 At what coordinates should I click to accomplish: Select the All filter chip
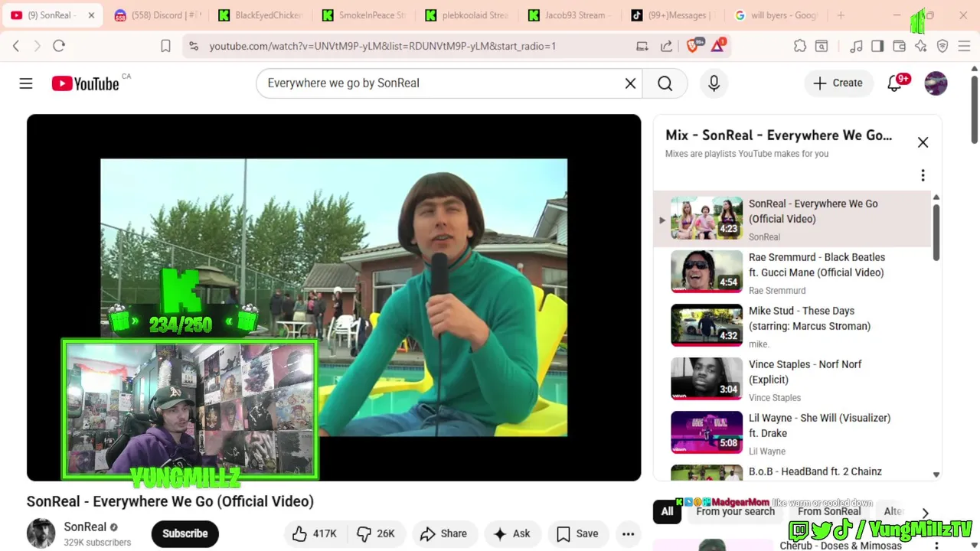668,511
